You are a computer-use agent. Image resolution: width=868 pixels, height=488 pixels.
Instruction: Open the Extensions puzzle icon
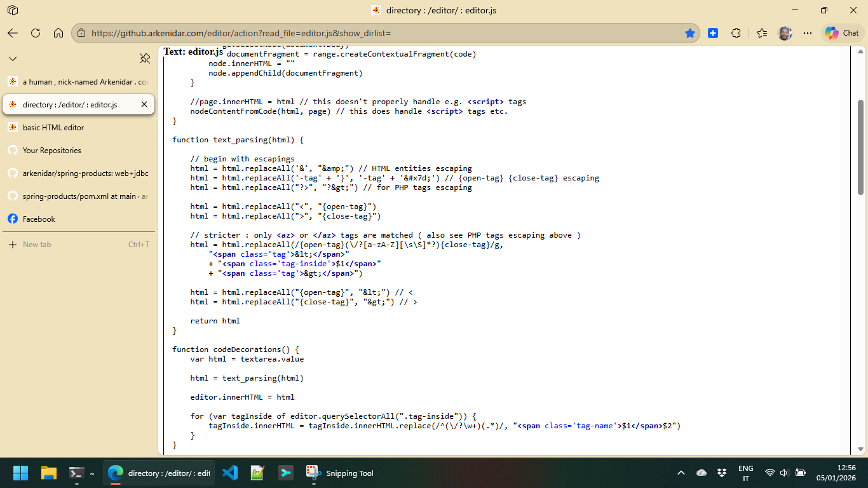[x=736, y=33]
